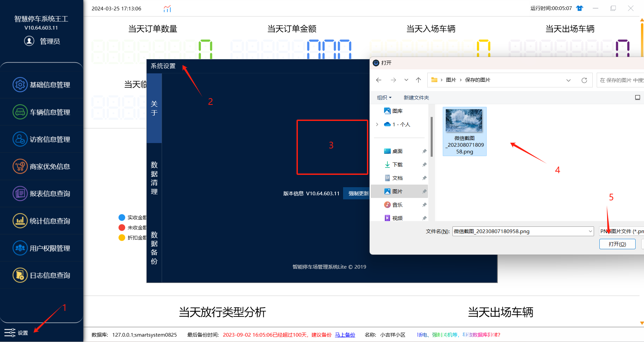Click the skin shirt icon in title bar
The height and width of the screenshot is (342, 644).
point(580,8)
